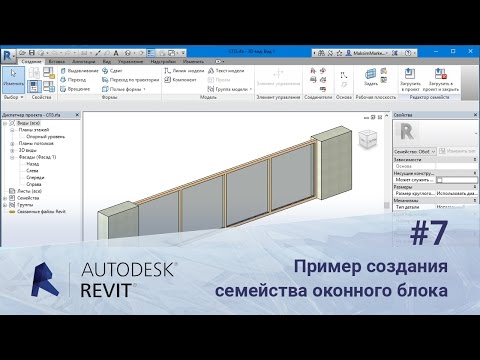Click the Text 'A' icon in quick access toolbar
The height and width of the screenshot is (360, 480).
(116, 53)
